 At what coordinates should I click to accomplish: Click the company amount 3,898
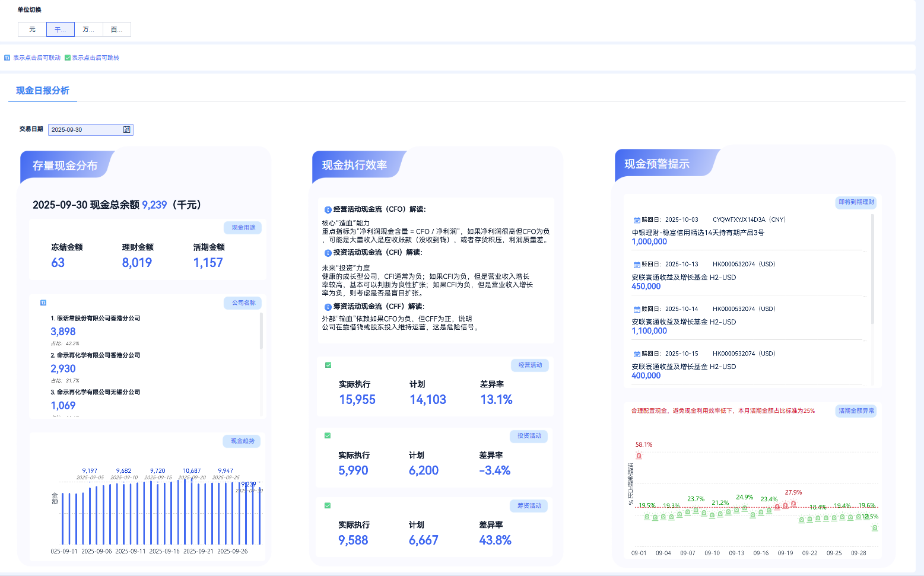pos(63,332)
